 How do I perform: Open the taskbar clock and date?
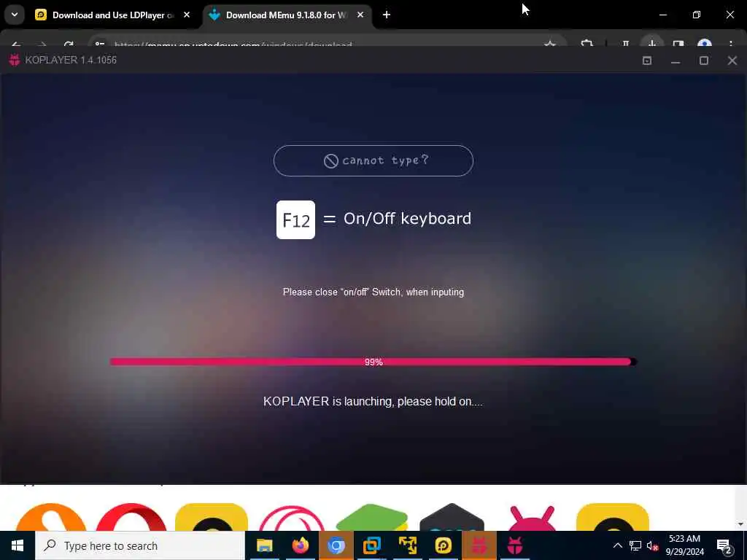click(x=684, y=545)
